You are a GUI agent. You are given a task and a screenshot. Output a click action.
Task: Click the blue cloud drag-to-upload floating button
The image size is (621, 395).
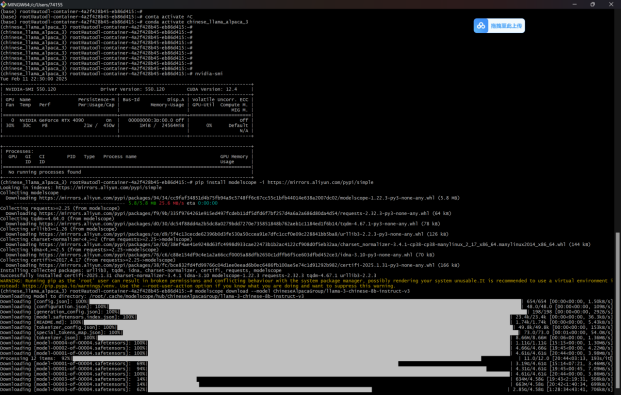point(499,26)
